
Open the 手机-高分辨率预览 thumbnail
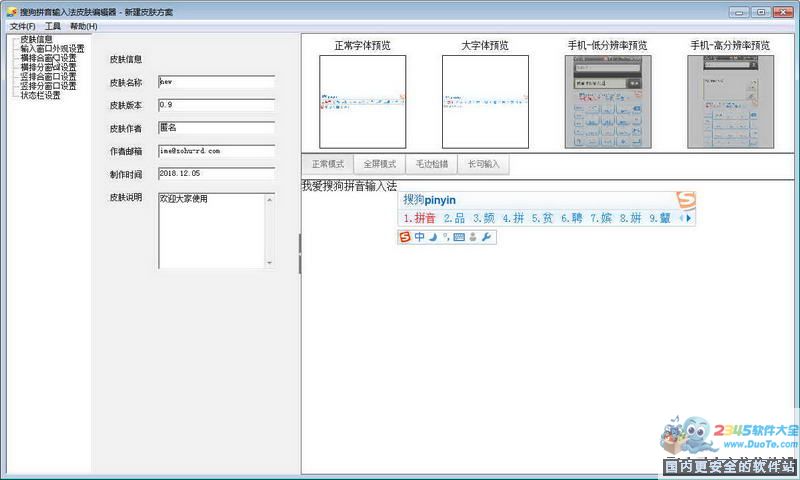tap(730, 102)
